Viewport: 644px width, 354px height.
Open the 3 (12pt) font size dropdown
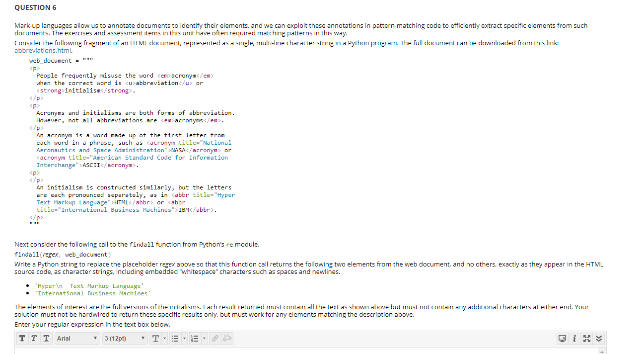124,338
